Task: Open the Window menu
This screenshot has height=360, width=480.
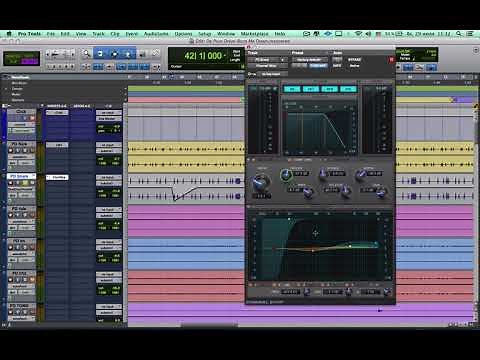Action: pyautogui.click(x=226, y=34)
